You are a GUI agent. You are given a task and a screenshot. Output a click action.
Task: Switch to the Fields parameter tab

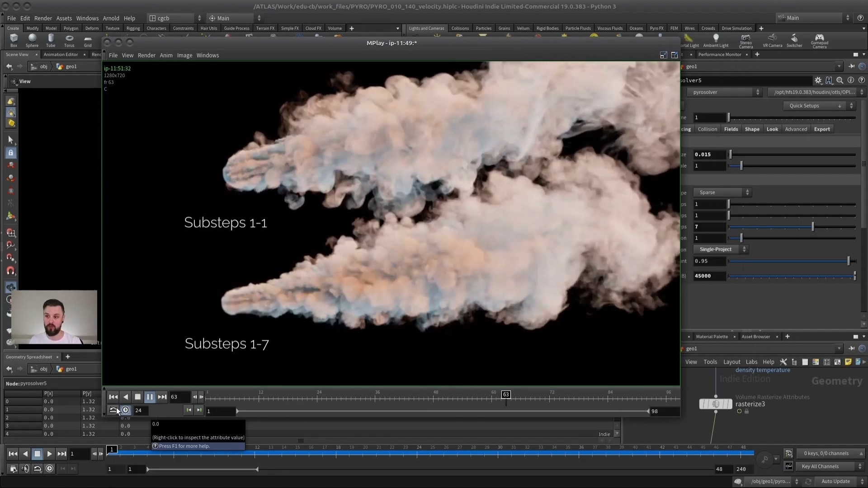pyautogui.click(x=731, y=129)
